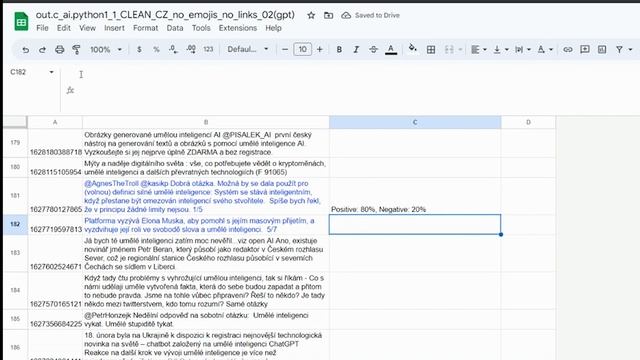Open the Google Sheets home icon
This screenshot has height=360, width=640.
click(x=21, y=22)
